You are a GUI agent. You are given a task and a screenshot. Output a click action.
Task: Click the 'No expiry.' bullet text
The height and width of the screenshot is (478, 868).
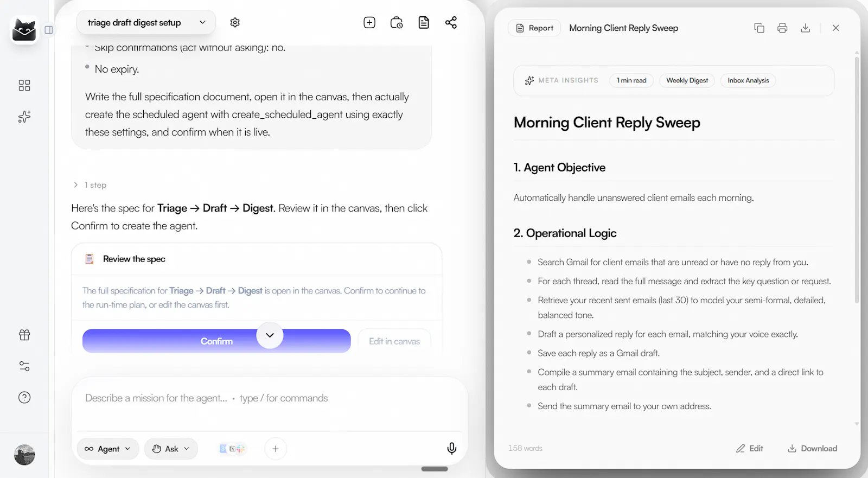(x=117, y=69)
